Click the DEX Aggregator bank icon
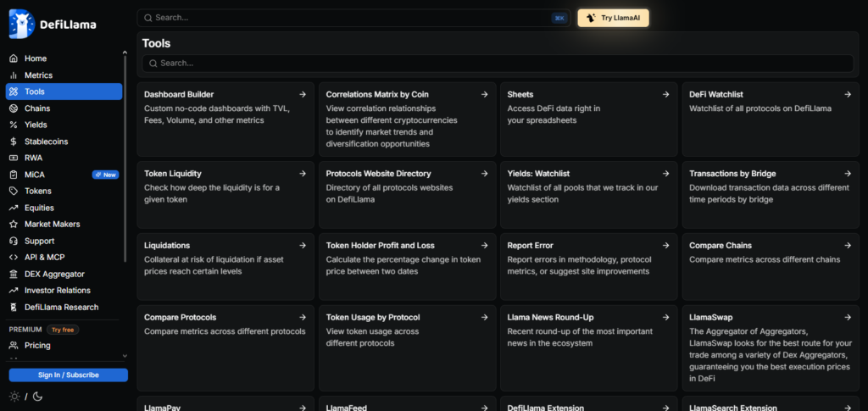Viewport: 868px width, 411px height. 14,274
